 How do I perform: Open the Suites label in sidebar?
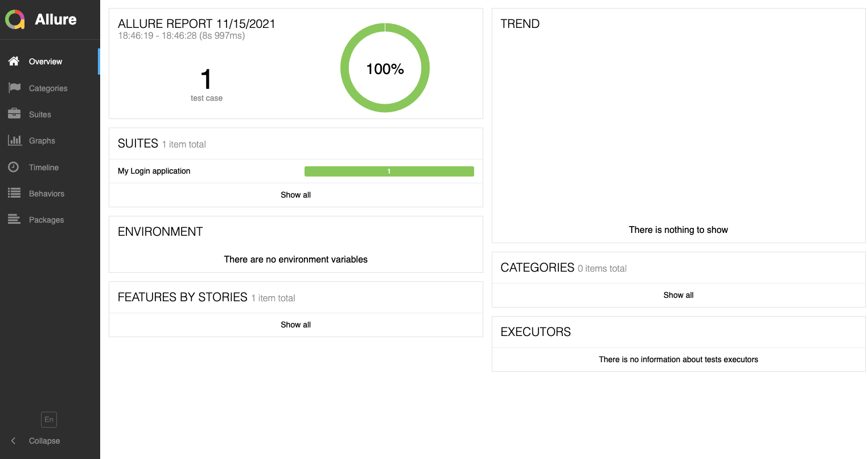pyautogui.click(x=40, y=114)
